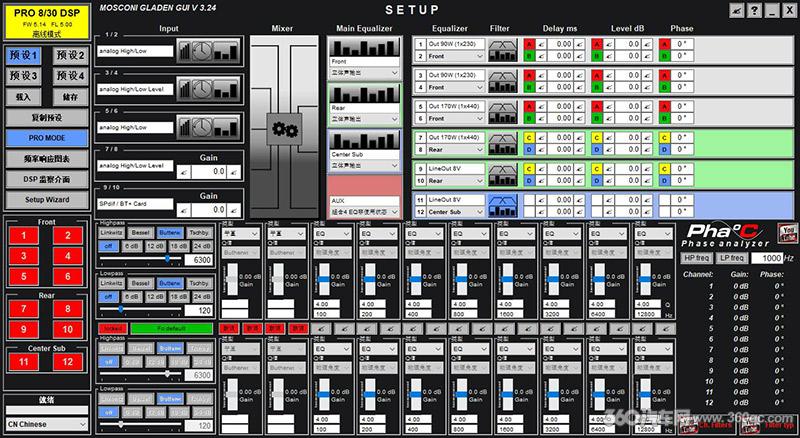Viewport: 800px width, 438px height.
Task: Click the signal ramp icon for input 3/4
Action: [185, 89]
